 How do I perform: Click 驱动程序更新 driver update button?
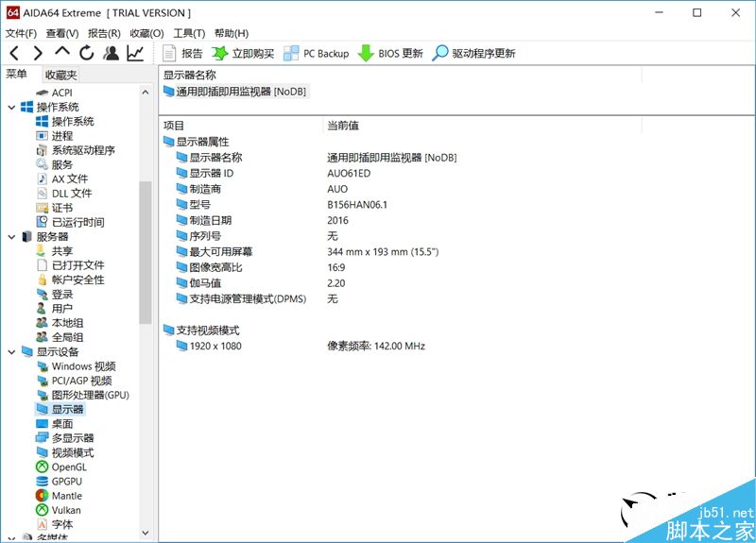click(474, 53)
